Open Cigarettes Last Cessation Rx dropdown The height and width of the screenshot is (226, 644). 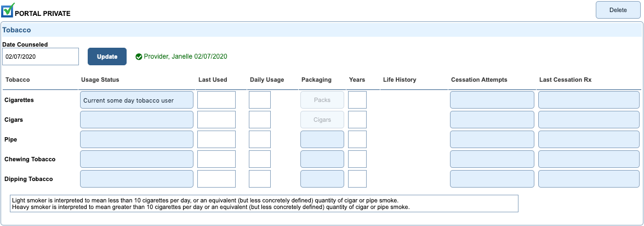click(588, 100)
